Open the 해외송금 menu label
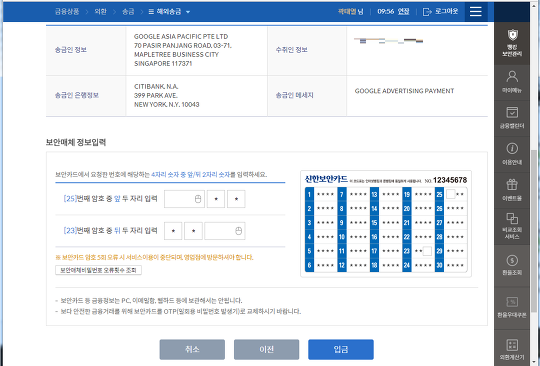This screenshot has width=540, height=366. coord(169,11)
